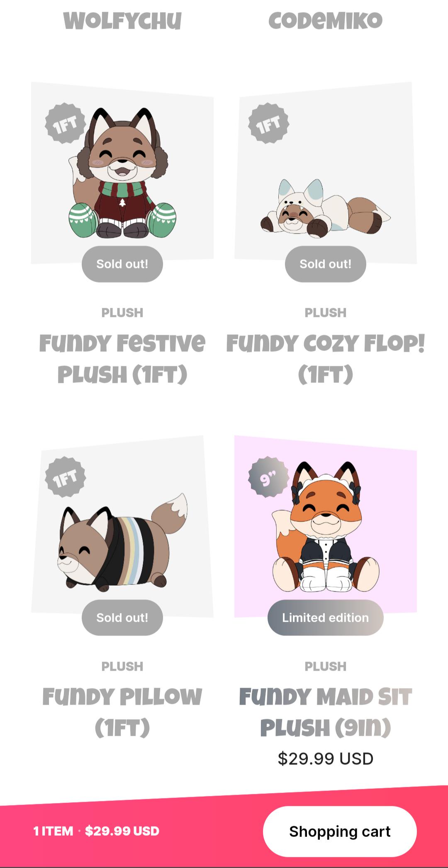The height and width of the screenshot is (868, 448).
Task: Click the 9" size badge icon
Action: point(268,477)
